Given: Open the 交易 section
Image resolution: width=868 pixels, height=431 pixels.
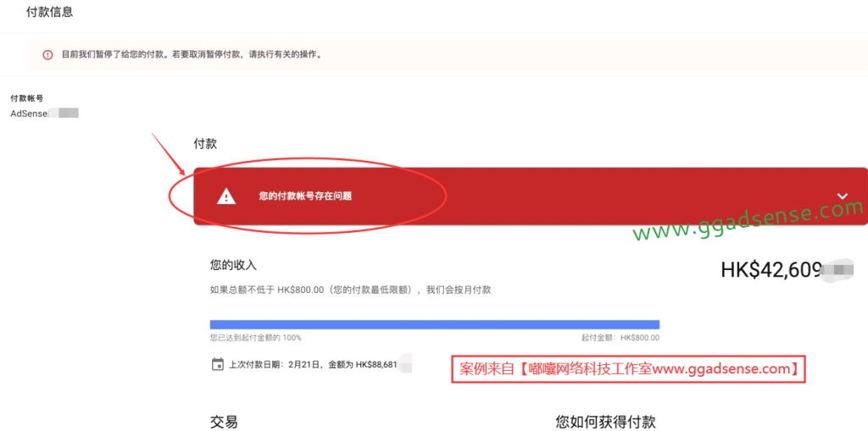Looking at the screenshot, I should coord(224,423).
